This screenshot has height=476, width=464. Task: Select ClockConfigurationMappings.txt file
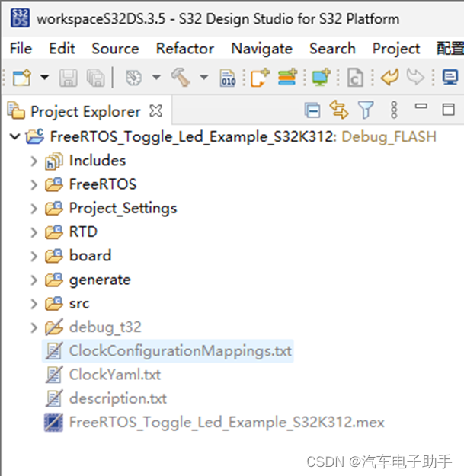point(180,351)
